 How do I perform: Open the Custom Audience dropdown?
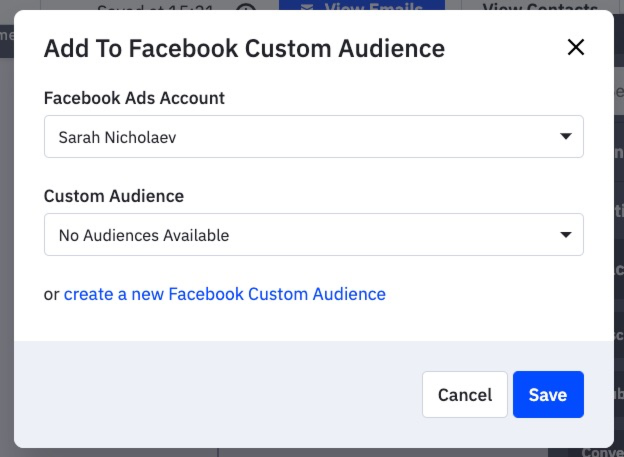(314, 234)
